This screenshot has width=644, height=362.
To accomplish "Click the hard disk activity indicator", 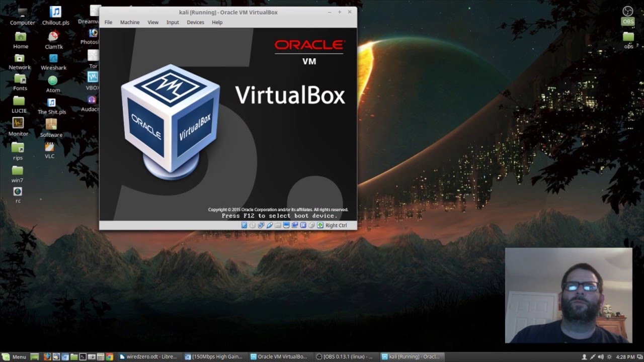I will [x=244, y=225].
